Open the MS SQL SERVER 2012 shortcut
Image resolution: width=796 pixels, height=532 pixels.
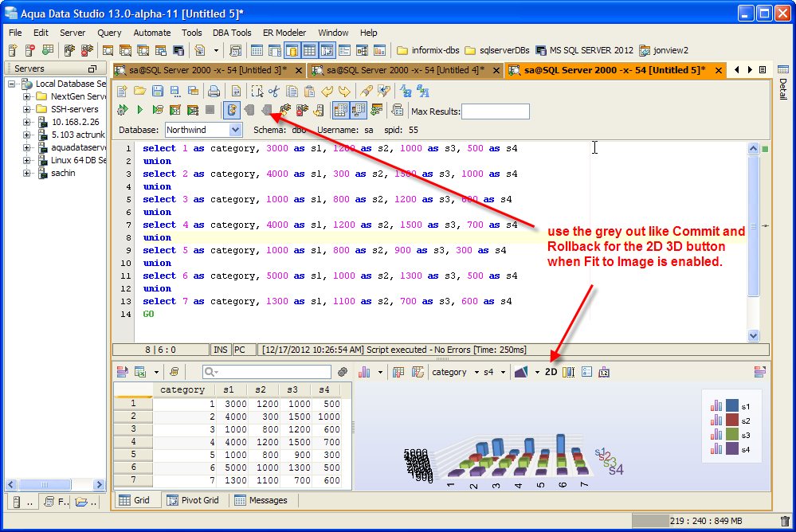585,50
